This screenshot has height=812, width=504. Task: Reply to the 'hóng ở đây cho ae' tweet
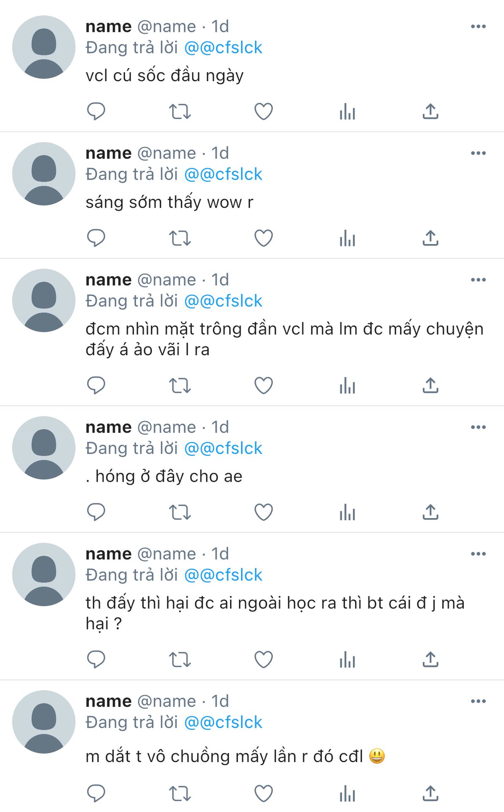[x=96, y=512]
